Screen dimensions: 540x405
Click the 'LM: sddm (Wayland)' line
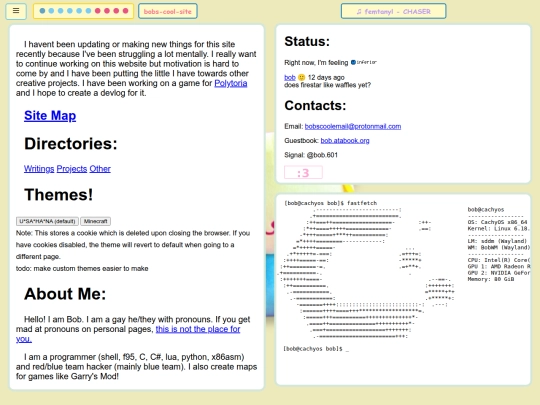497,241
